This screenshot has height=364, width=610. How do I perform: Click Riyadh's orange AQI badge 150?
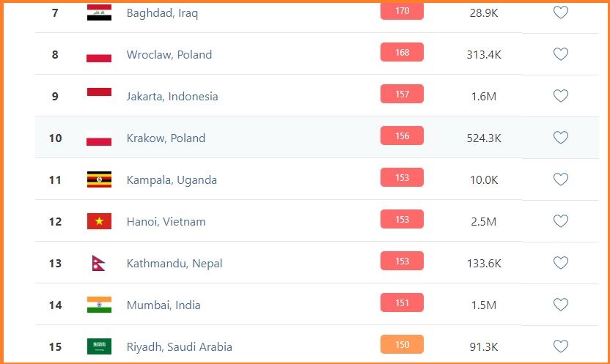click(x=402, y=345)
